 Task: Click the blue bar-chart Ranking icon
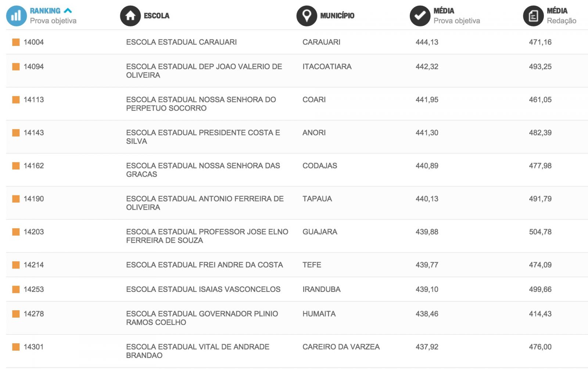[16, 16]
